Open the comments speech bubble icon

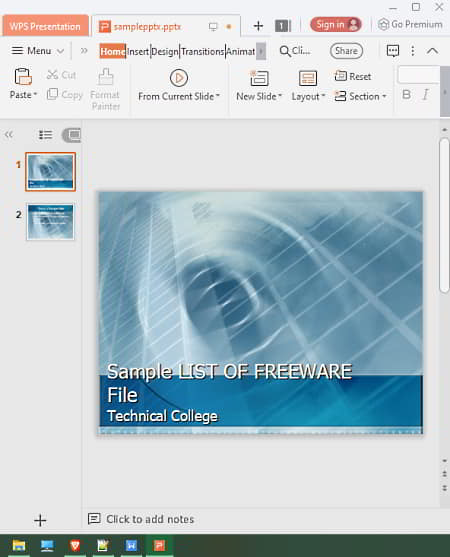pos(392,51)
